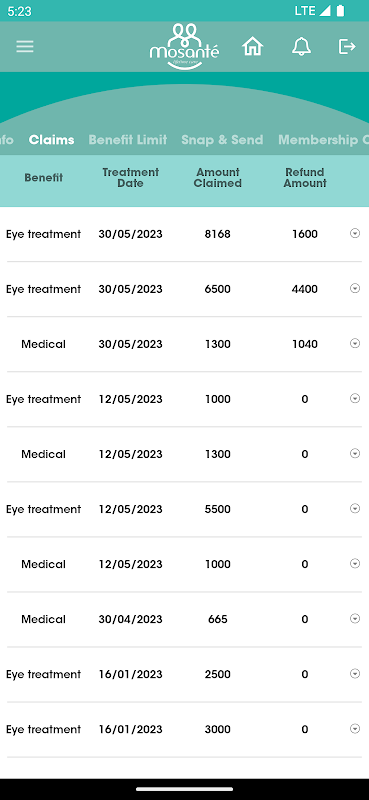This screenshot has width=369, height=800.
Task: Tap the Treatment Date column header
Action: [131, 178]
